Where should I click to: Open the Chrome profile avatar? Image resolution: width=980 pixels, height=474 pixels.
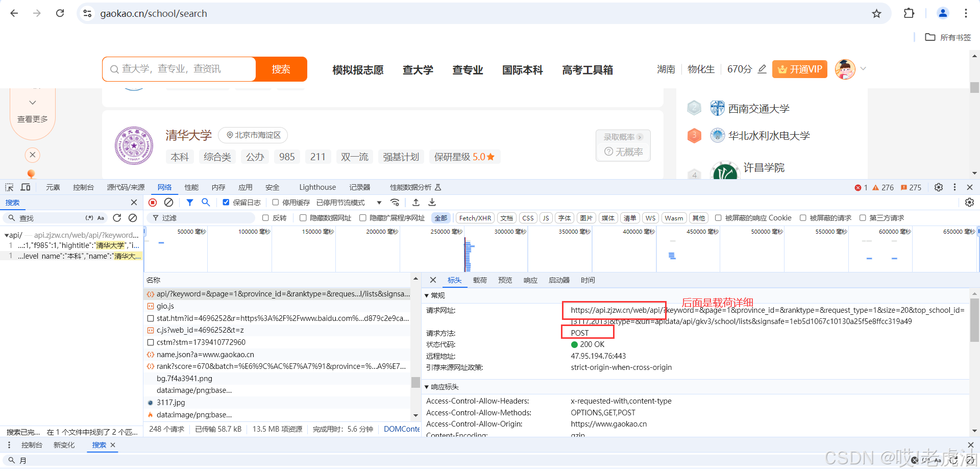coord(943,13)
